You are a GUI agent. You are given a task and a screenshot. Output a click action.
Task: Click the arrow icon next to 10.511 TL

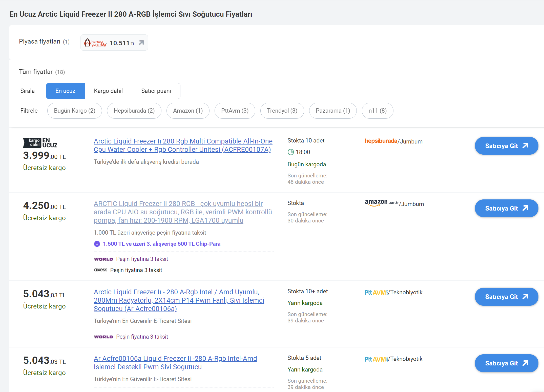pos(141,43)
